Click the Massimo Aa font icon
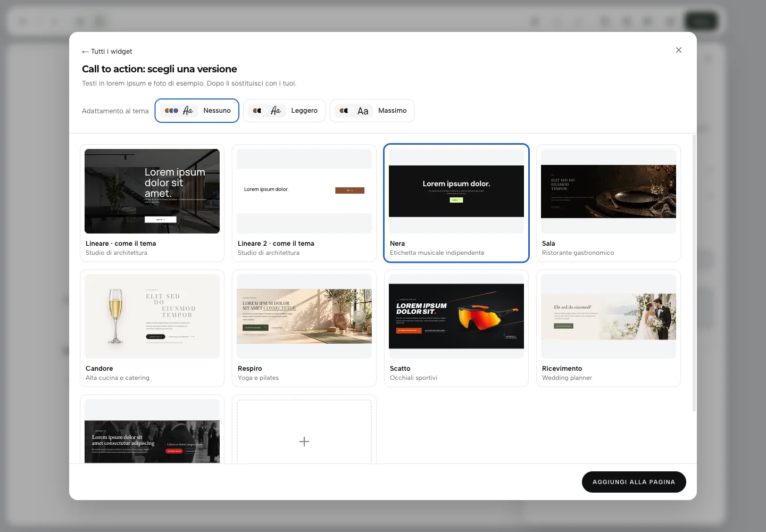Image resolution: width=766 pixels, height=532 pixels. (x=363, y=111)
